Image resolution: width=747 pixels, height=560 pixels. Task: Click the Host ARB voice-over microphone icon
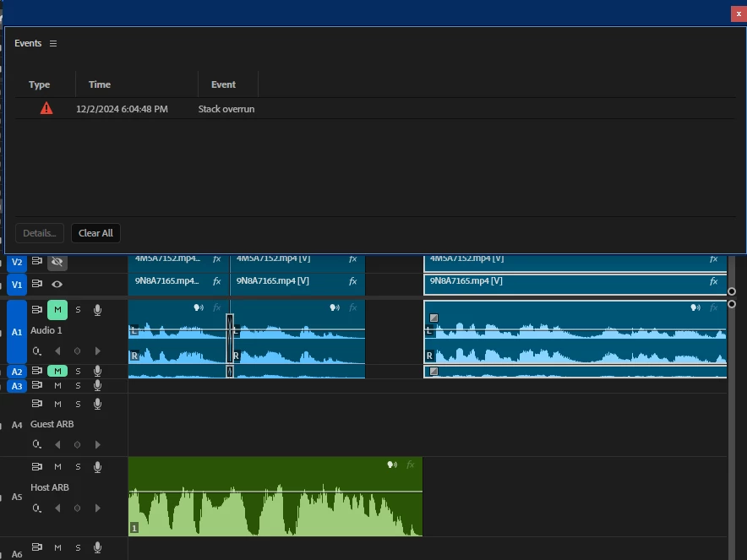(x=98, y=467)
